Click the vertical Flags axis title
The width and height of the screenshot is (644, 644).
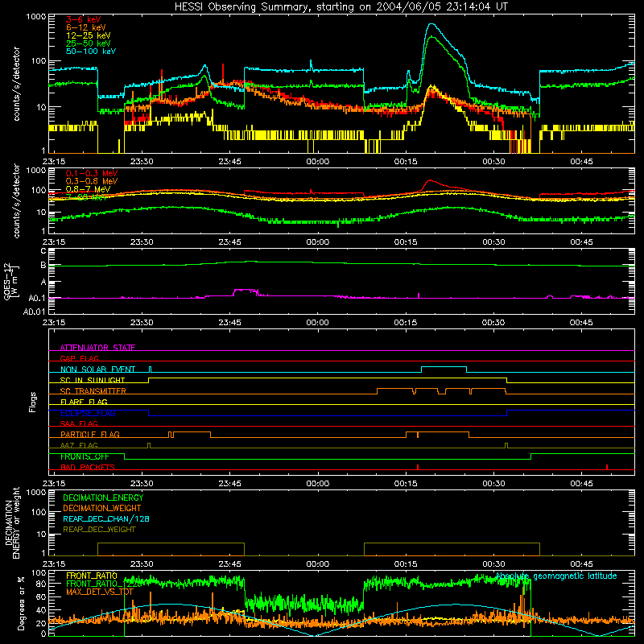tap(33, 402)
